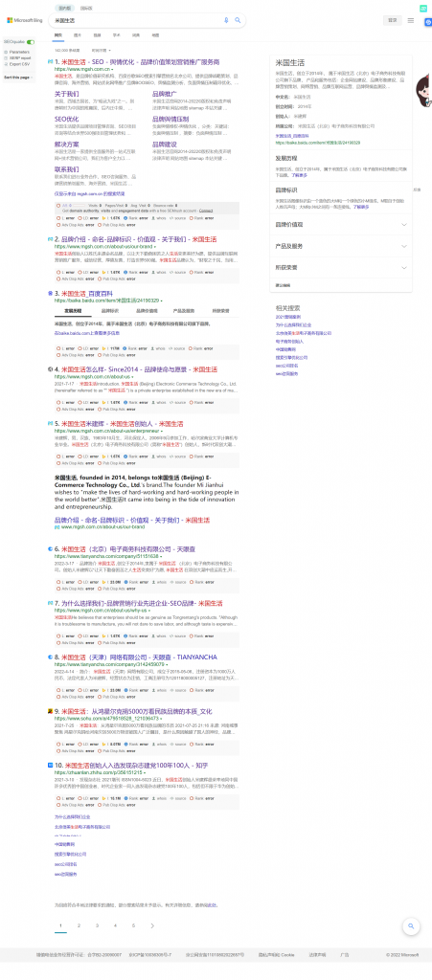432x980 pixels.
Task: Click related search 电子商务创始人 in right column
Action: 290,342
